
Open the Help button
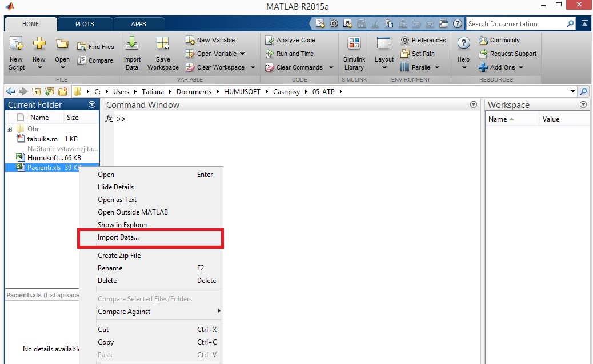pos(464,53)
